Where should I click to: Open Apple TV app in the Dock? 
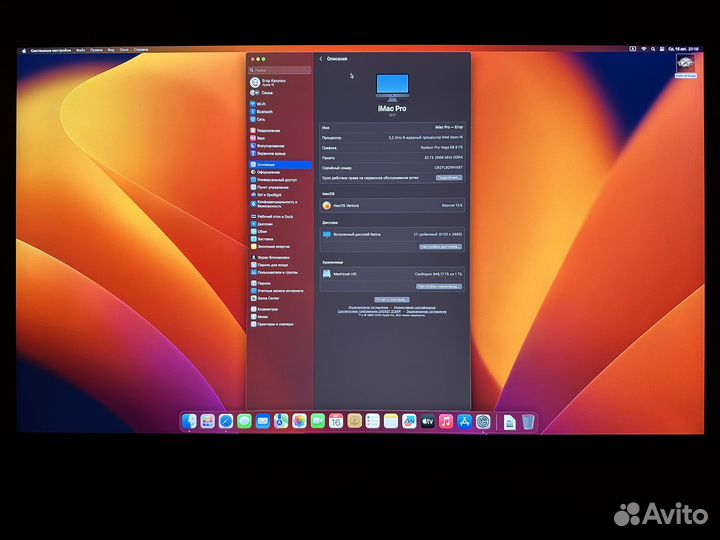(428, 422)
